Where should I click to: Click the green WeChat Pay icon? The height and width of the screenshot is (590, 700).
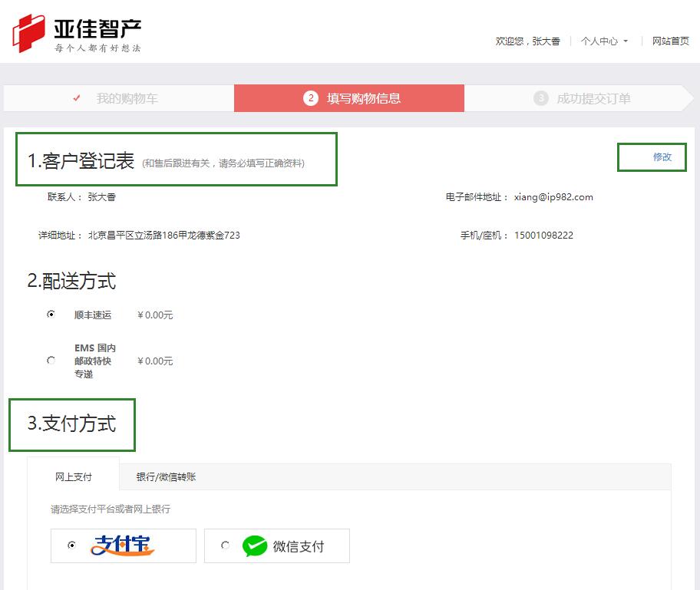[254, 546]
